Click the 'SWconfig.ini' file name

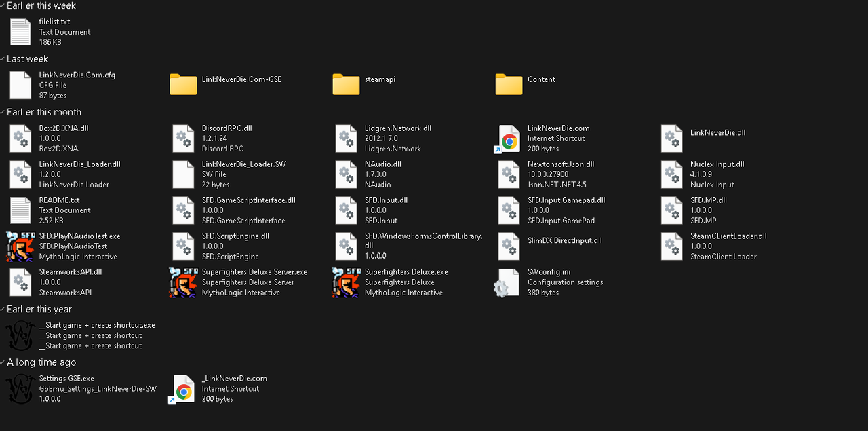pos(549,272)
